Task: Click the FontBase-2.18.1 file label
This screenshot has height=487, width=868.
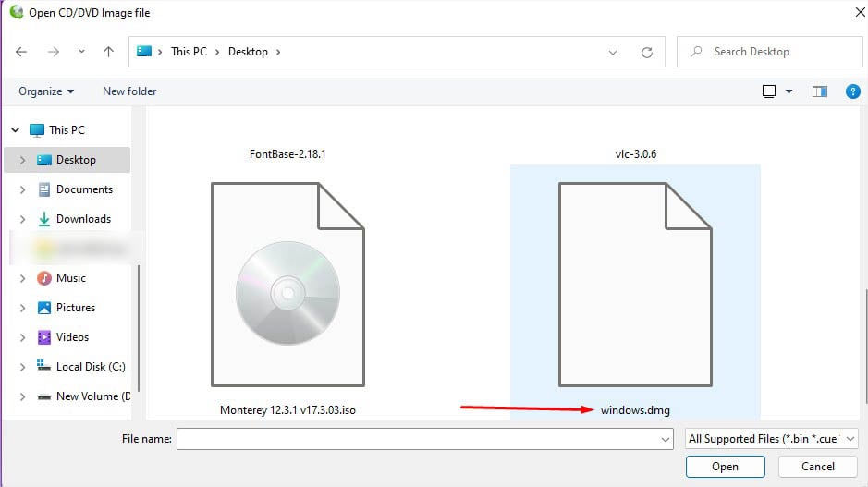Action: click(287, 153)
